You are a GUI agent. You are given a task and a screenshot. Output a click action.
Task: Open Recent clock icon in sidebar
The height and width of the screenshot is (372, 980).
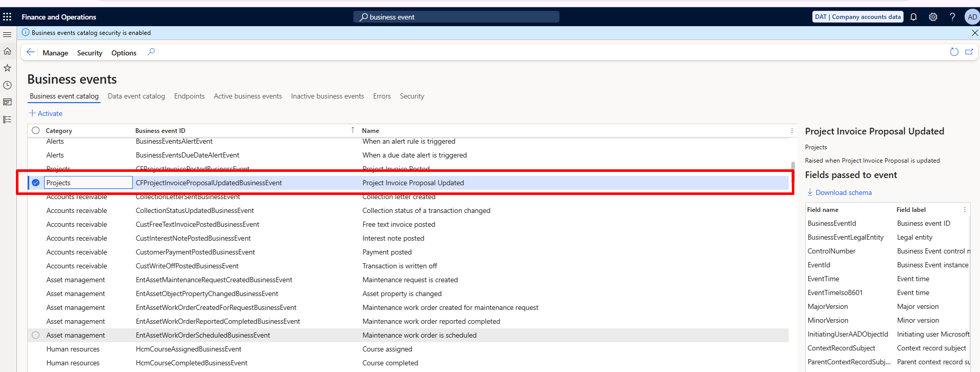(x=7, y=85)
